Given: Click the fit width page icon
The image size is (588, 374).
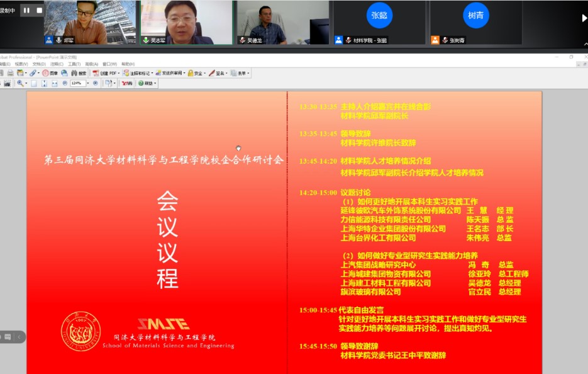Looking at the screenshot, I should [55, 83].
